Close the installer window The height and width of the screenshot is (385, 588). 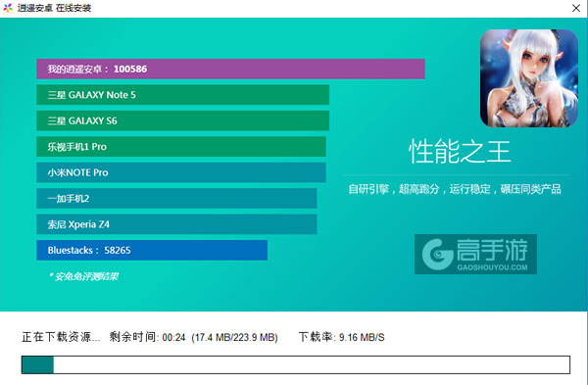click(576, 8)
